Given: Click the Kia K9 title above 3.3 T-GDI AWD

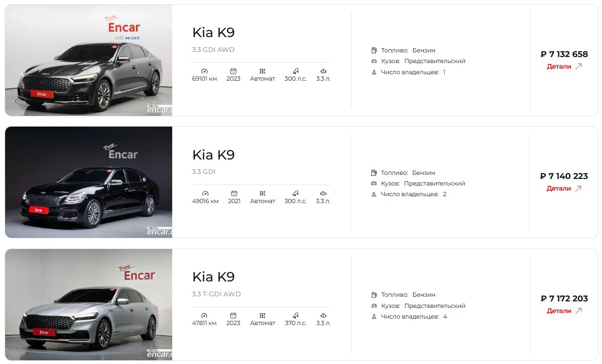Looking at the screenshot, I should 214,277.
